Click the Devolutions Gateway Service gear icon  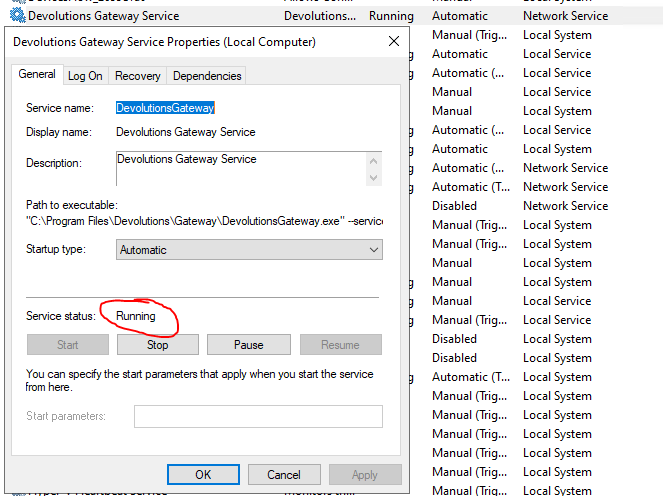click(x=17, y=16)
